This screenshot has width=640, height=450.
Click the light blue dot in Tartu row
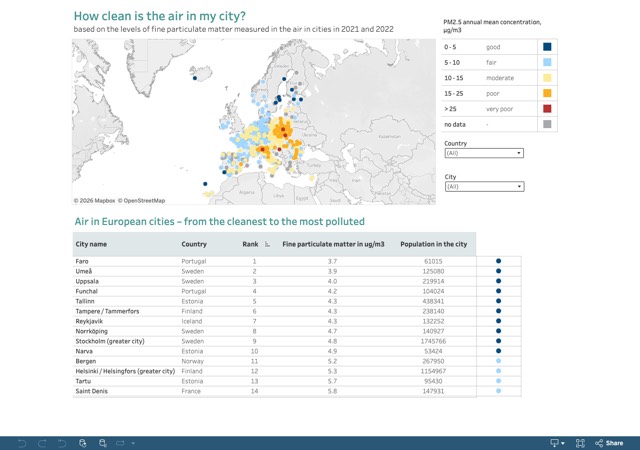[498, 381]
